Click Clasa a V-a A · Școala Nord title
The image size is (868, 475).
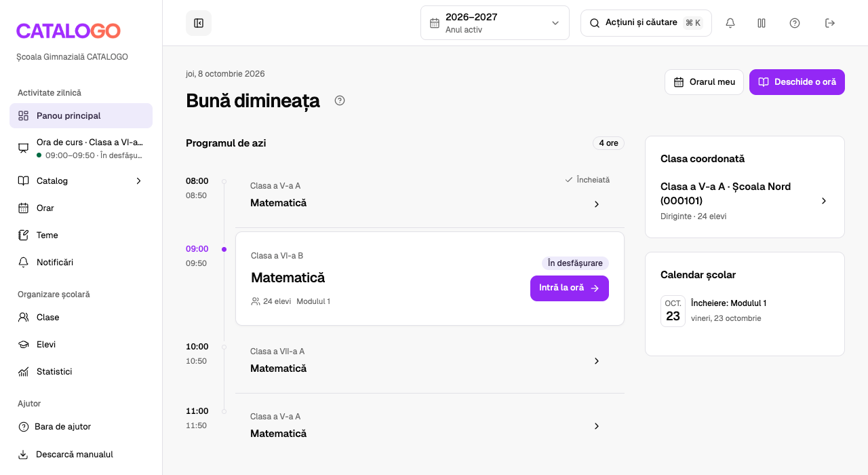point(726,193)
